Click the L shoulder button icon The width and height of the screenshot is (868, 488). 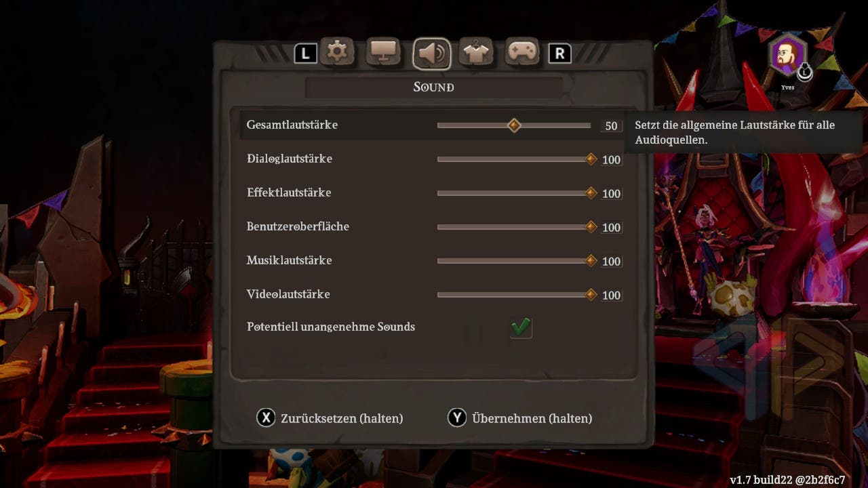tap(305, 54)
